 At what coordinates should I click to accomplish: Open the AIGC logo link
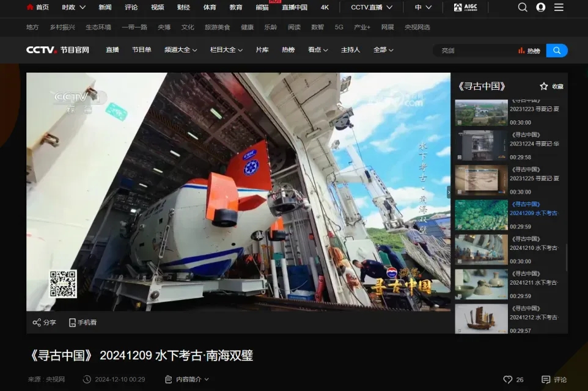465,7
